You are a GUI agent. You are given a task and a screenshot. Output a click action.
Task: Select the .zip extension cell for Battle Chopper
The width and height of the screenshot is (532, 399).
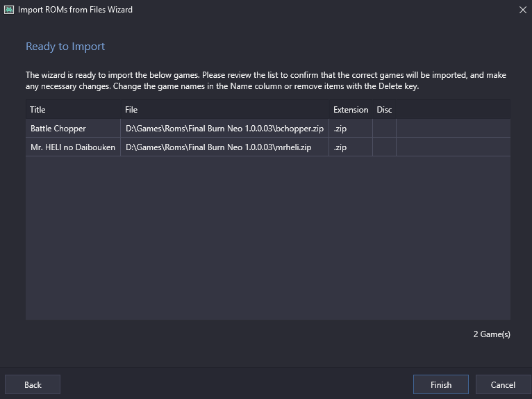(x=351, y=129)
